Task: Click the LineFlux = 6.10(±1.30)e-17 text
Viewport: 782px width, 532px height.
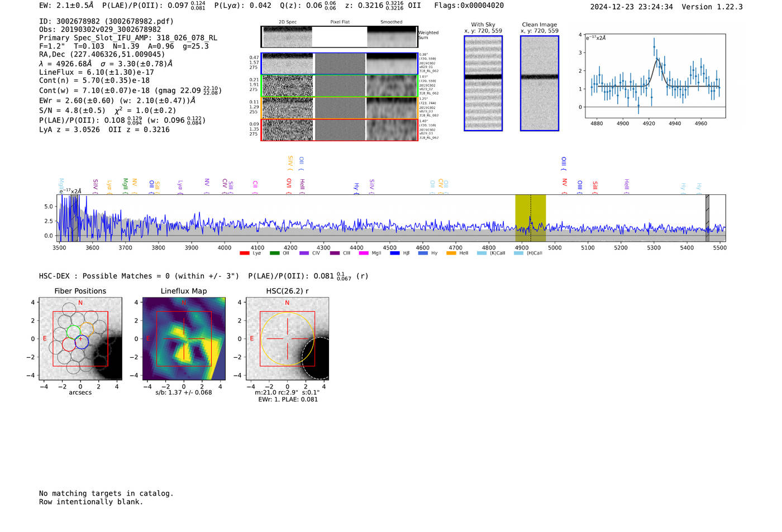Action: (97, 72)
